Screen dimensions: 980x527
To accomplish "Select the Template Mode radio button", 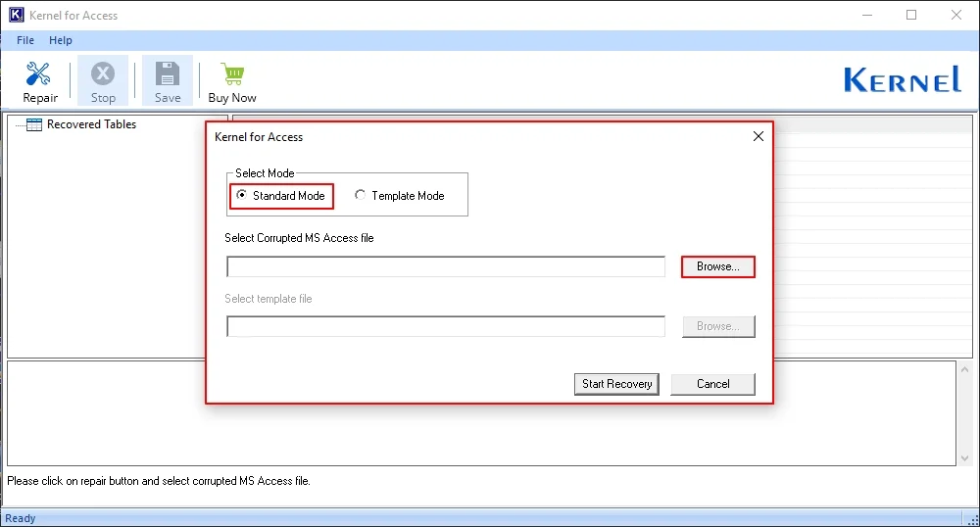I will point(361,196).
